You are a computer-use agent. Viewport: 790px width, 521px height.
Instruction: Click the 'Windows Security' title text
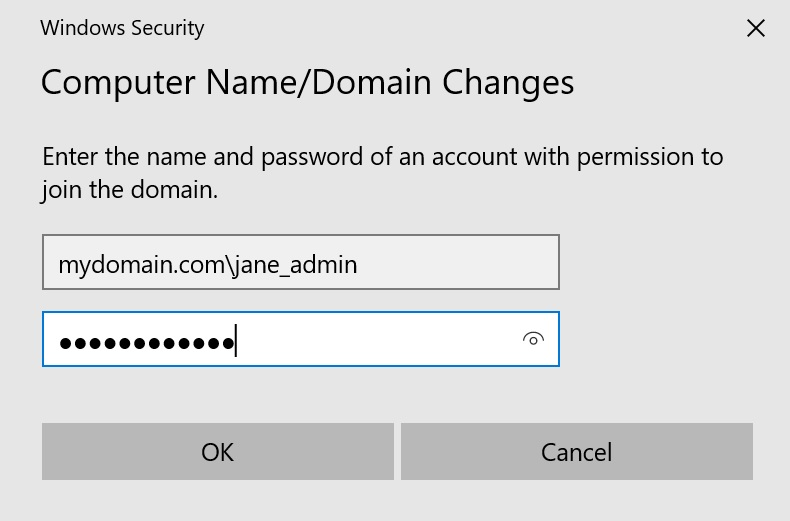[122, 28]
